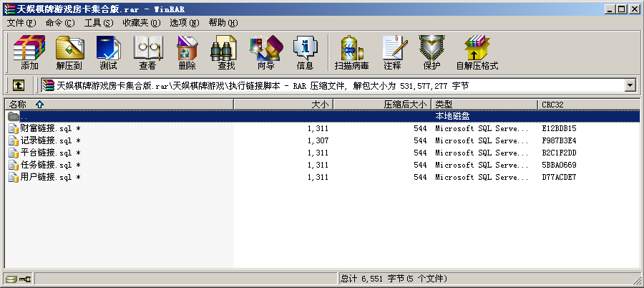This screenshot has width=644, height=288.
Task: Open the 查看 (View) toolbar icon
Action: pos(147,52)
